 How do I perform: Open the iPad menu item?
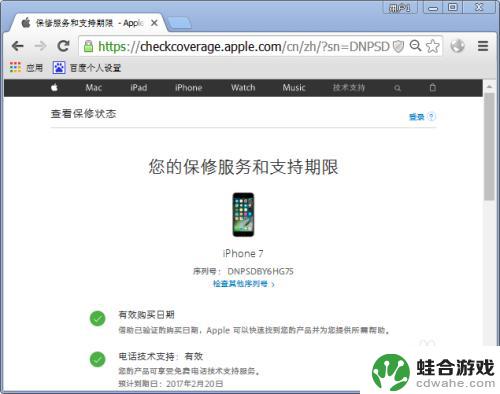point(139,88)
